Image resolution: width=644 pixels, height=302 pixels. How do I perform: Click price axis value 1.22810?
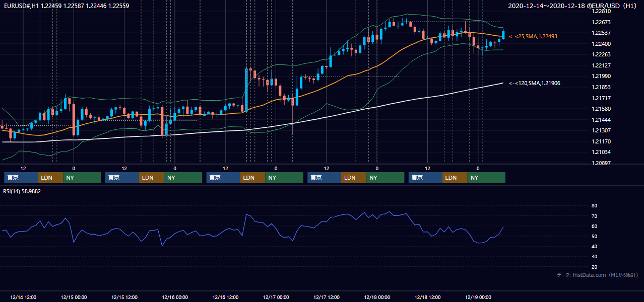pos(601,11)
